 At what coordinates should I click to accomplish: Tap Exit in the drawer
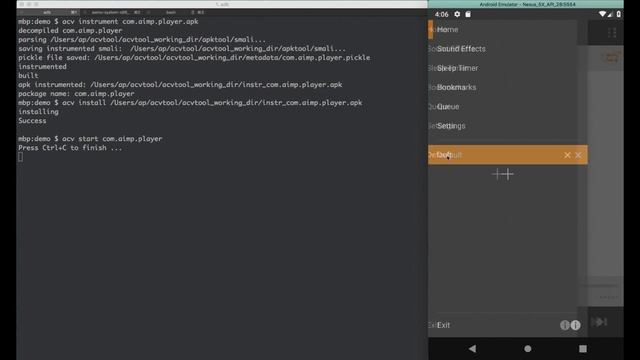[x=443, y=325]
